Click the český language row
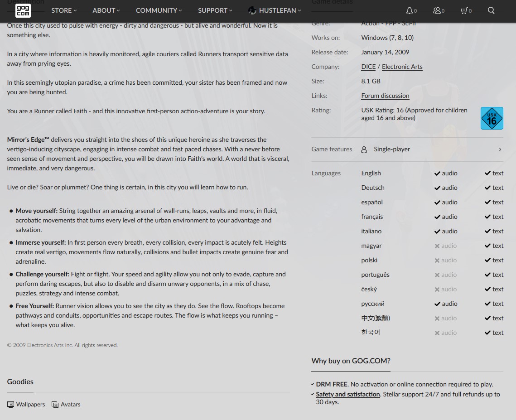The height and width of the screenshot is (420, 516). click(432, 290)
